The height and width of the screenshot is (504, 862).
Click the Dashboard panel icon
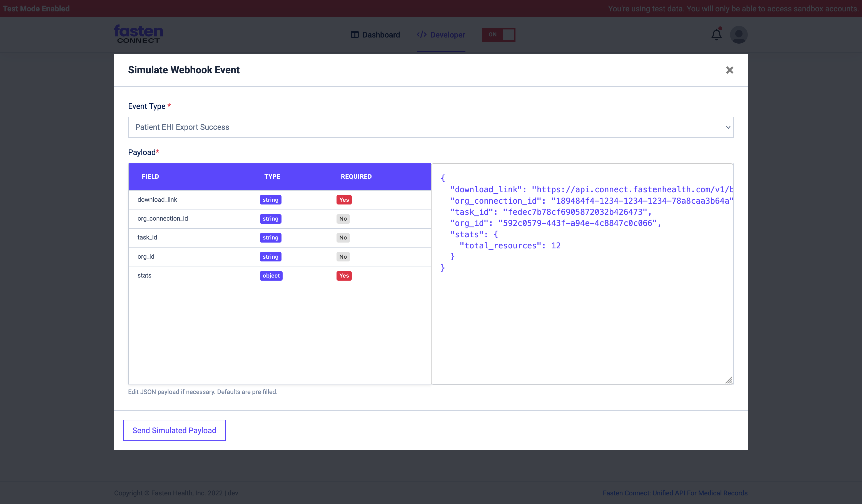point(355,34)
